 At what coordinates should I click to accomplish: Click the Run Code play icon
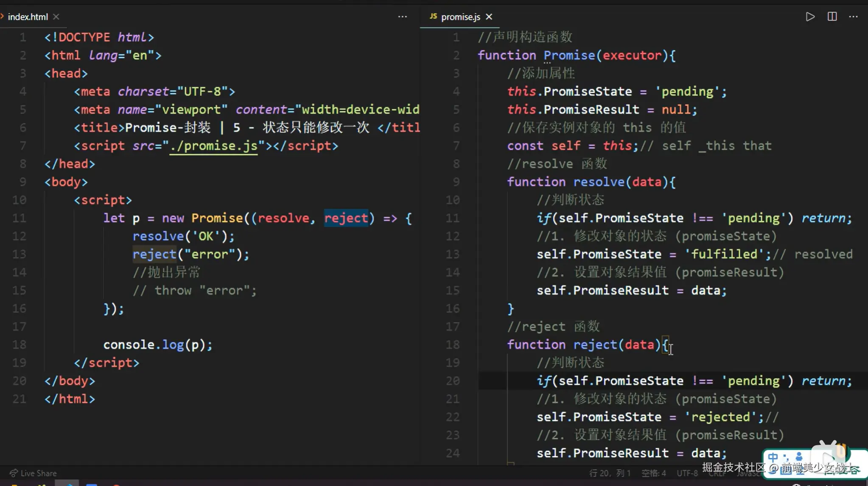click(810, 17)
